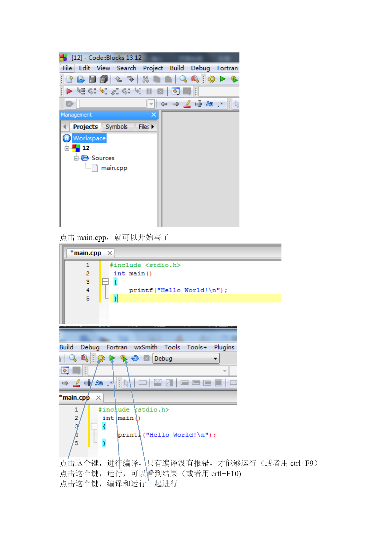
Task: Open the Project menu
Action: coord(153,68)
